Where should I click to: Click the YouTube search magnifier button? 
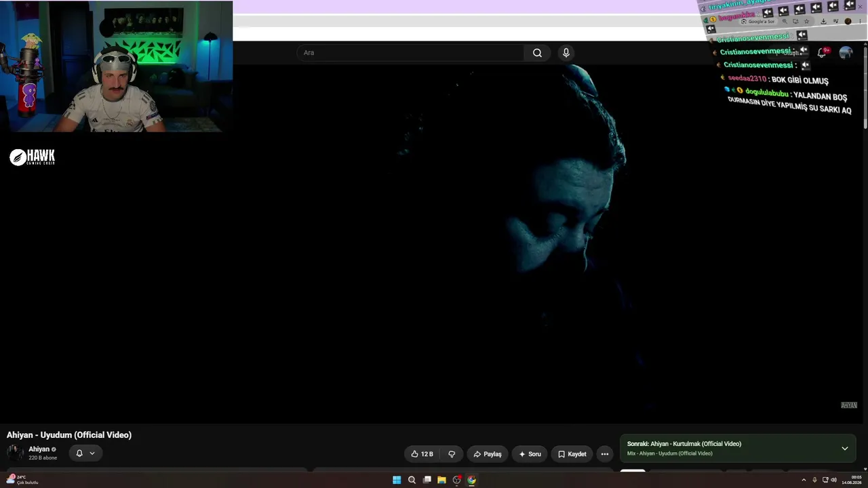coord(537,53)
